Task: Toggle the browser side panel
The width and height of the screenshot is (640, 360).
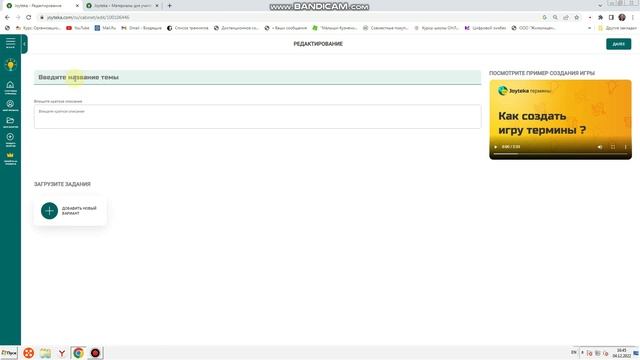Action: click(611, 17)
